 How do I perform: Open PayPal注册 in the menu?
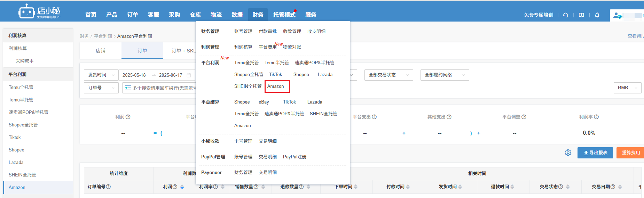pos(295,157)
